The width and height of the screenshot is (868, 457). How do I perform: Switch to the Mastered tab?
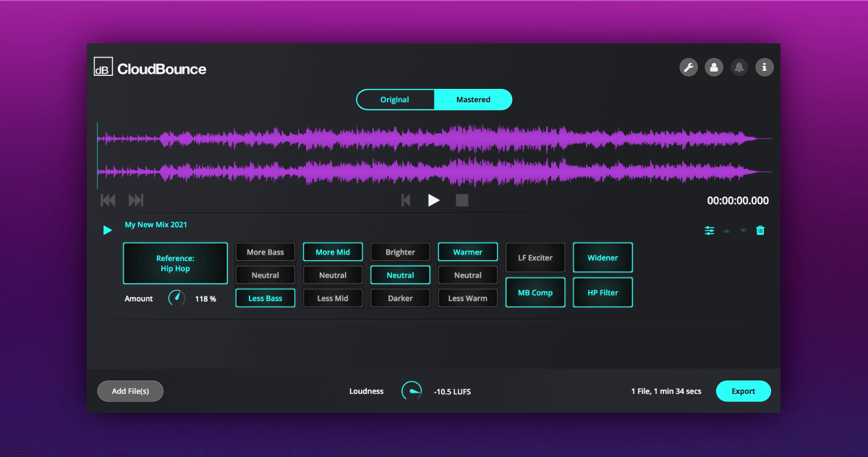coord(473,100)
